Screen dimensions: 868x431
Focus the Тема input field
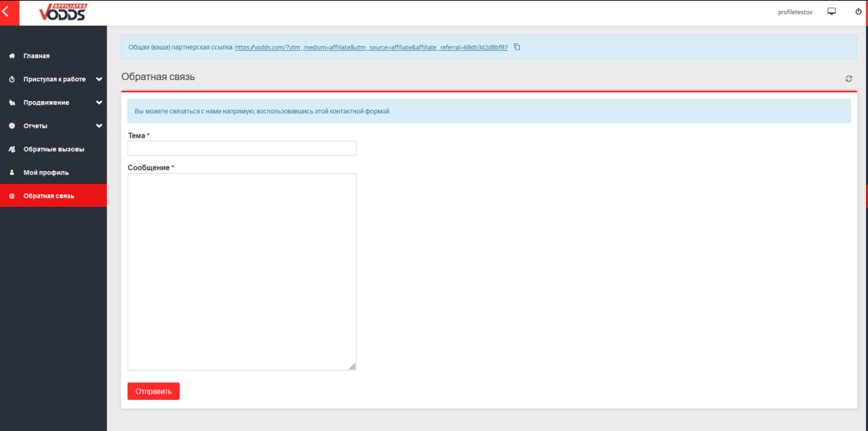[x=241, y=148]
